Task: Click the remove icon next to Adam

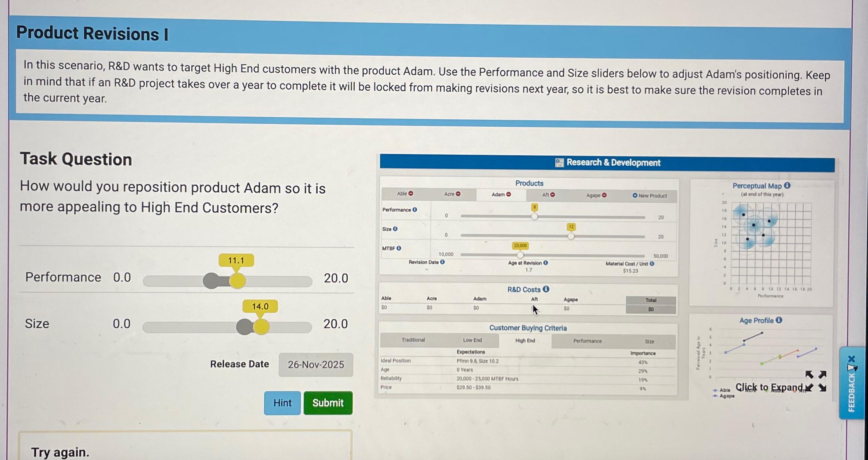Action: [x=508, y=194]
